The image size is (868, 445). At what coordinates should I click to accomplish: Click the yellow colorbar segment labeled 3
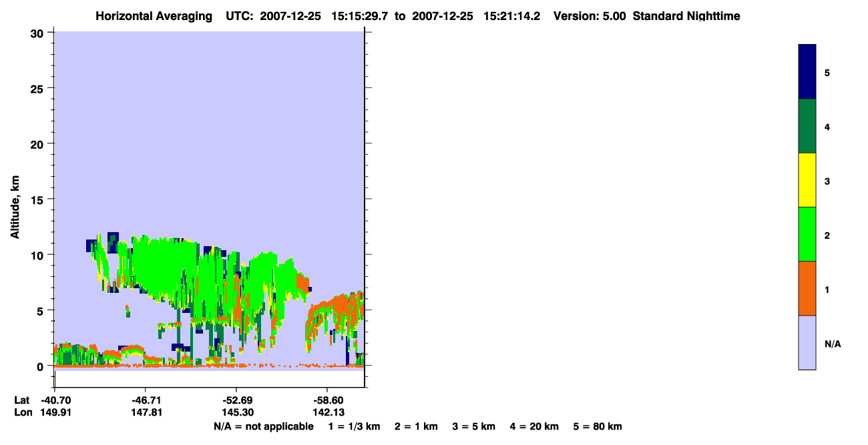tap(807, 180)
